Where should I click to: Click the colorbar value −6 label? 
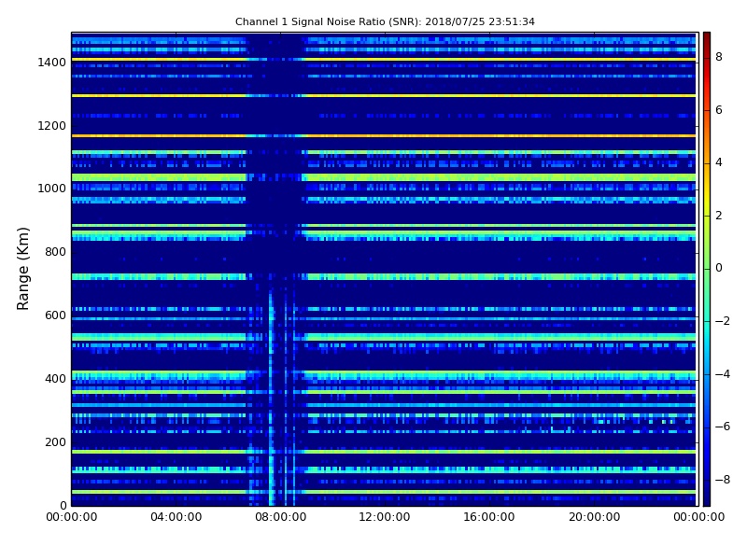coord(723,427)
